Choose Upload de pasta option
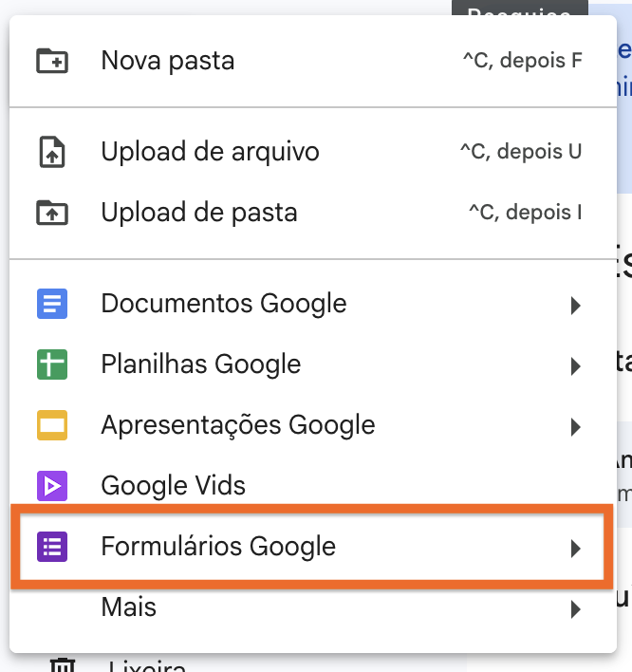This screenshot has width=632, height=672. pos(199,212)
